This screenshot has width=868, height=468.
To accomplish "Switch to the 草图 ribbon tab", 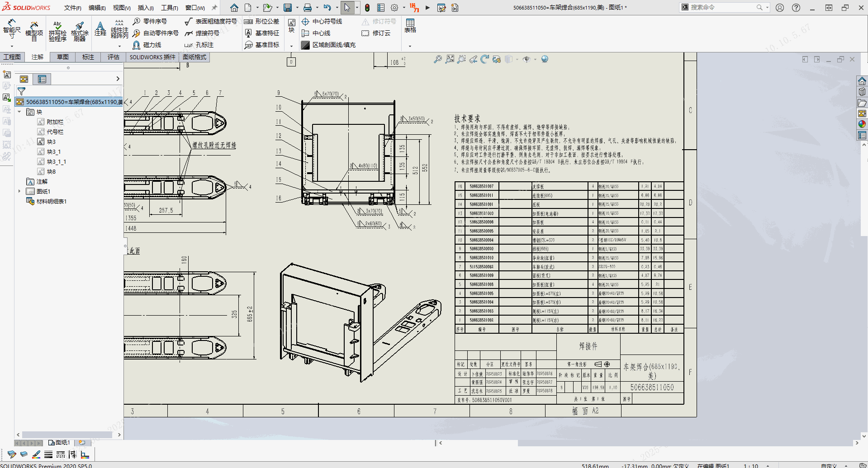I will pos(63,57).
